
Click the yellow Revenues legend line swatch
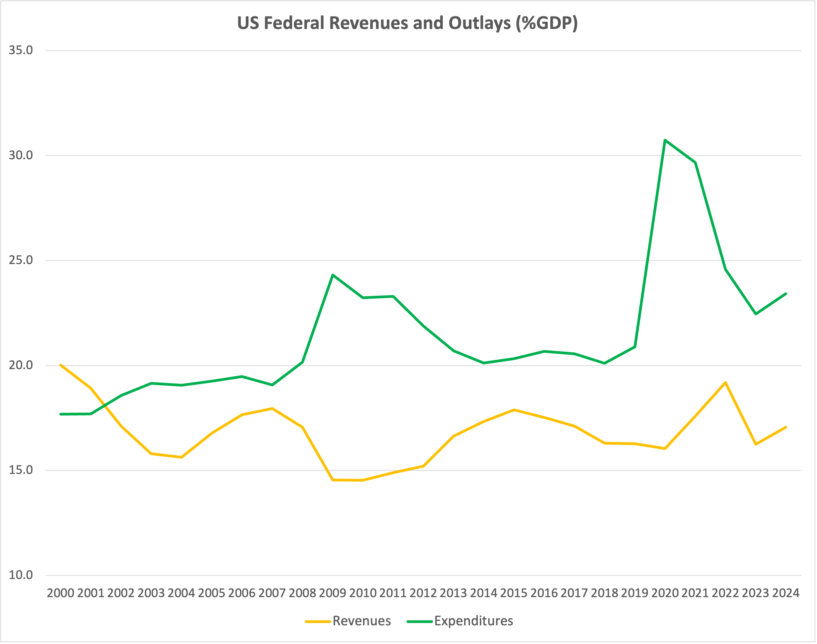(x=318, y=621)
